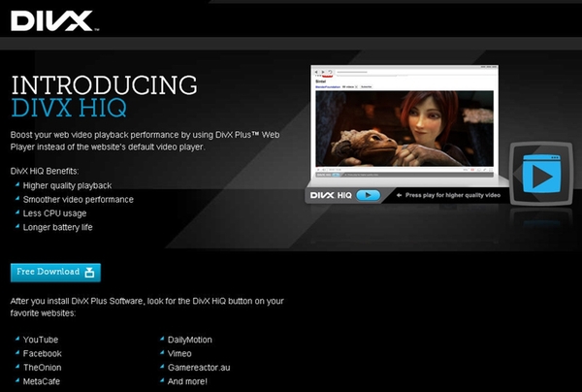The image size is (582, 392).
Task: Click the Sintel video thumbnail in the browser mockup
Action: point(404,128)
